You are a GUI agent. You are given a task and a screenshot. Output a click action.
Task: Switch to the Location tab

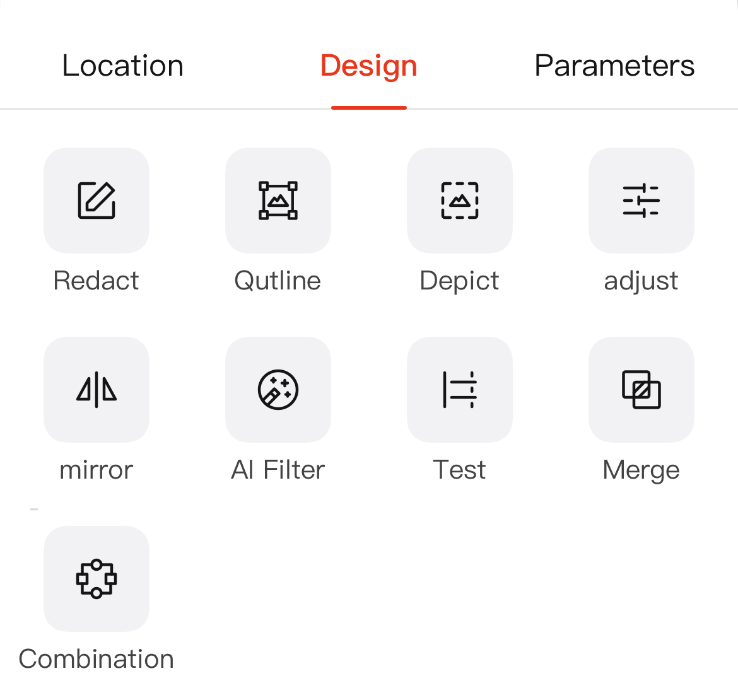pos(123,66)
